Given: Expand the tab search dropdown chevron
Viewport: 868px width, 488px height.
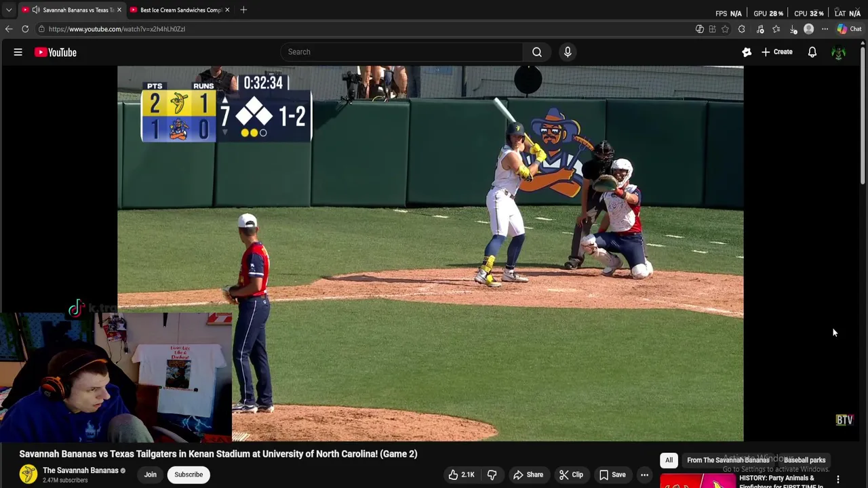Looking at the screenshot, I should 8,9.
